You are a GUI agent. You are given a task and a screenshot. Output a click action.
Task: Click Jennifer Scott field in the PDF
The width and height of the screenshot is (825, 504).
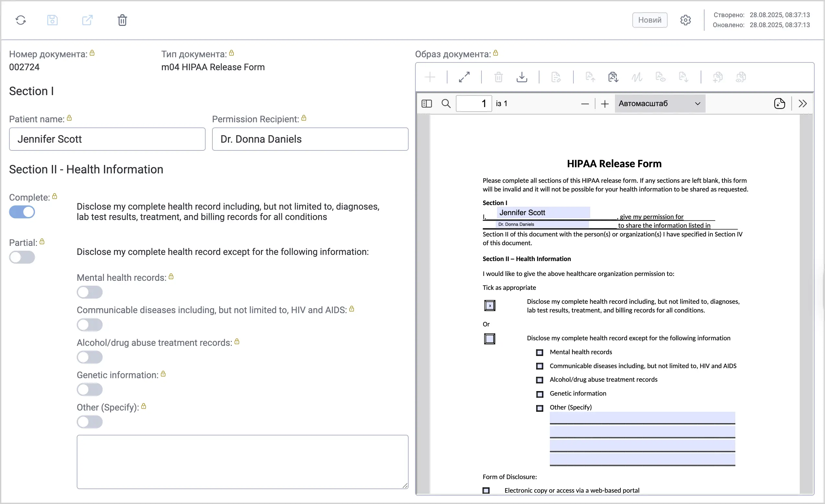[x=543, y=213]
